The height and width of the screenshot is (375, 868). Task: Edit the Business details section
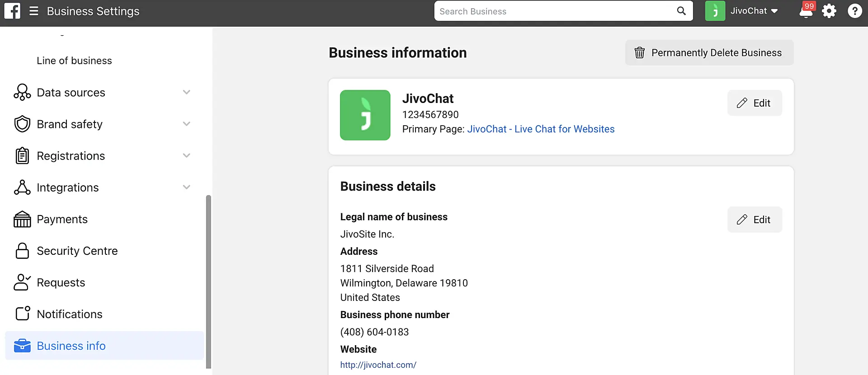(x=754, y=220)
